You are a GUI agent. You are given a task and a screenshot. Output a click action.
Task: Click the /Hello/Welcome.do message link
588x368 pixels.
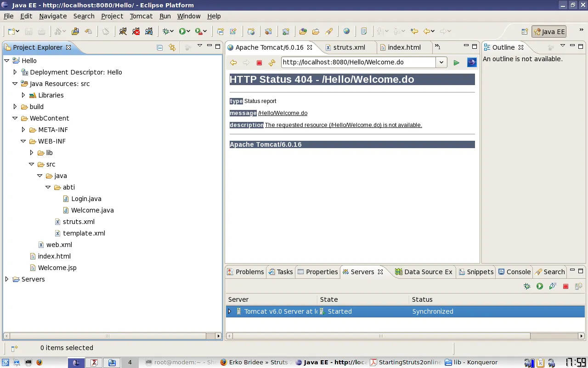pos(283,113)
